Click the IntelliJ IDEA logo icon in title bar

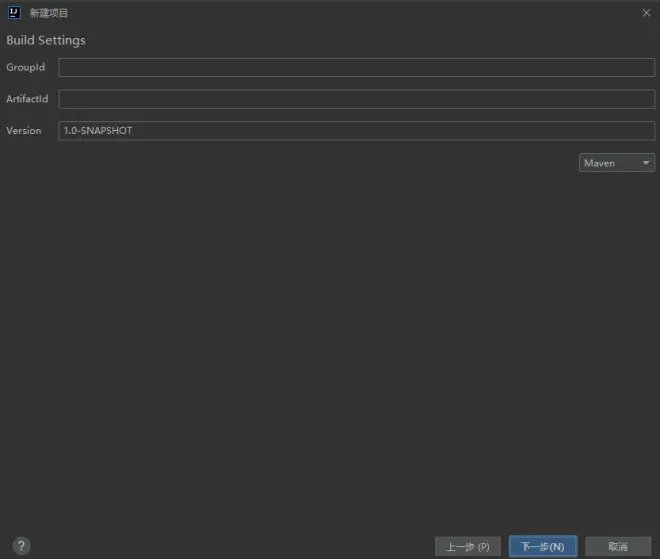(x=14, y=13)
